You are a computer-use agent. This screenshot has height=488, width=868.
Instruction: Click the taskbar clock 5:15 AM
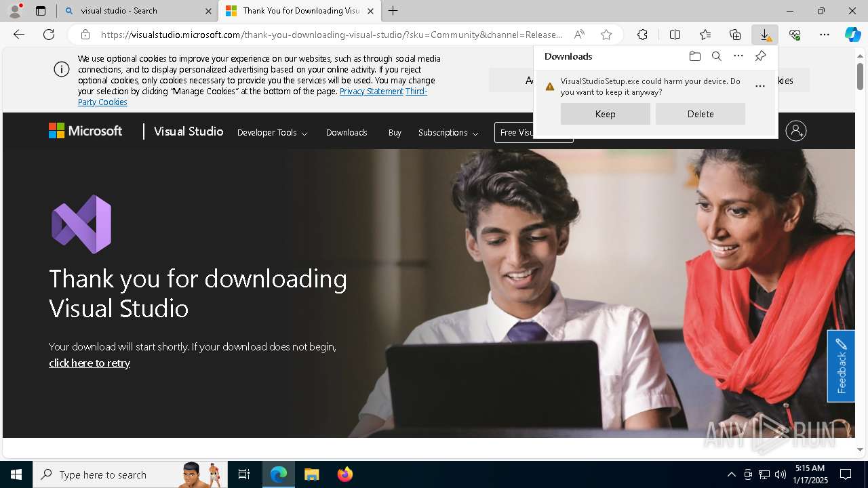pyautogui.click(x=810, y=474)
